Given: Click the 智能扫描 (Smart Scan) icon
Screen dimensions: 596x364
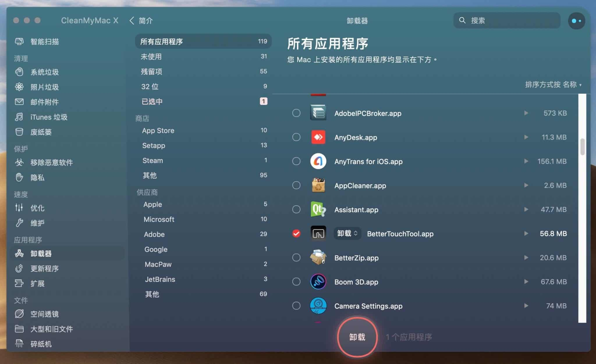Looking at the screenshot, I should click(19, 42).
